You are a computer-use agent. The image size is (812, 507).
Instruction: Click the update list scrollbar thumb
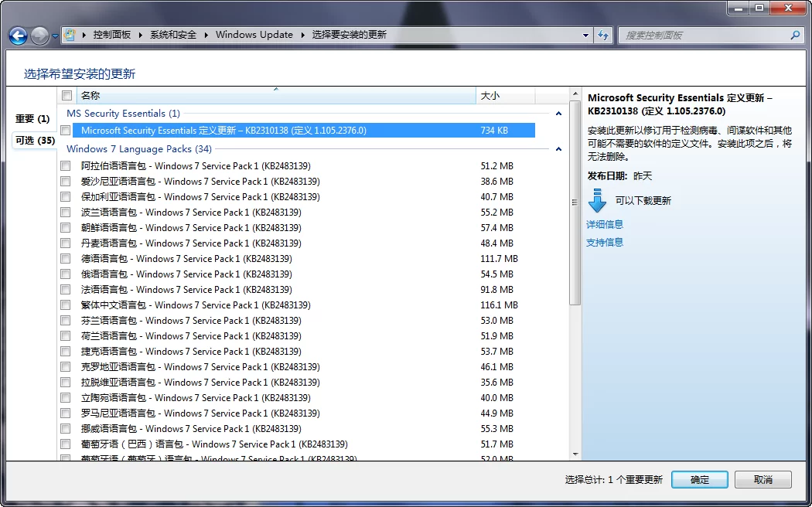point(575,202)
